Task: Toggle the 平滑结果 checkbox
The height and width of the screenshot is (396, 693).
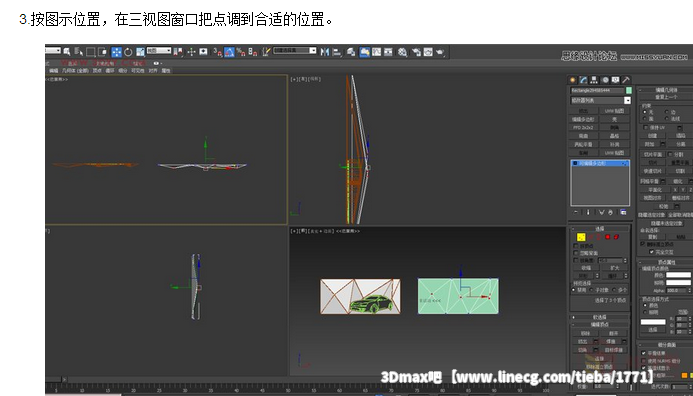Action: tap(644, 353)
